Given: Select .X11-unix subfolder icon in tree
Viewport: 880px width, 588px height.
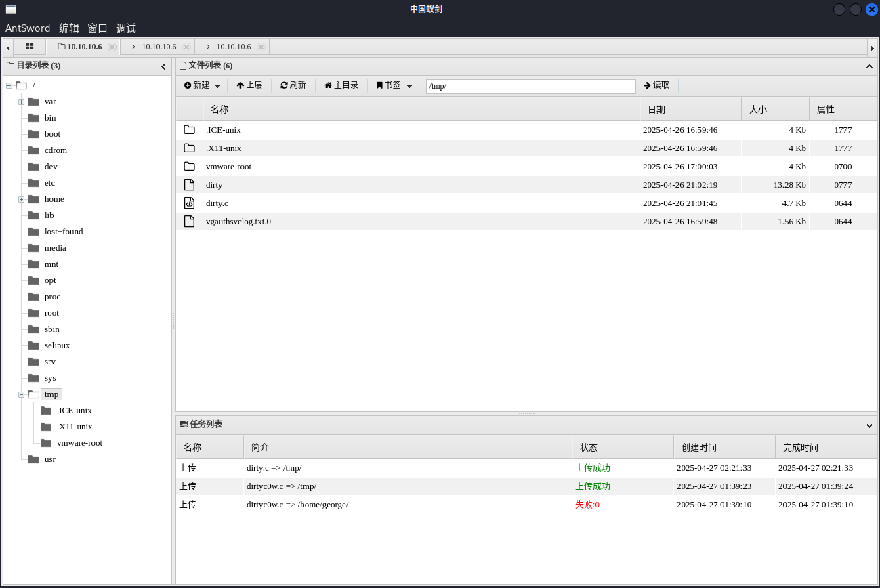Looking at the screenshot, I should [x=46, y=427].
